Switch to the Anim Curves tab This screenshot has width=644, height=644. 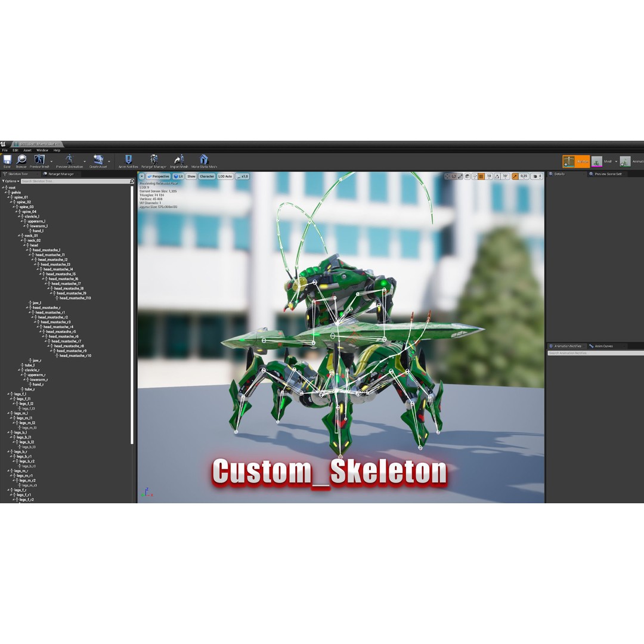pos(603,346)
